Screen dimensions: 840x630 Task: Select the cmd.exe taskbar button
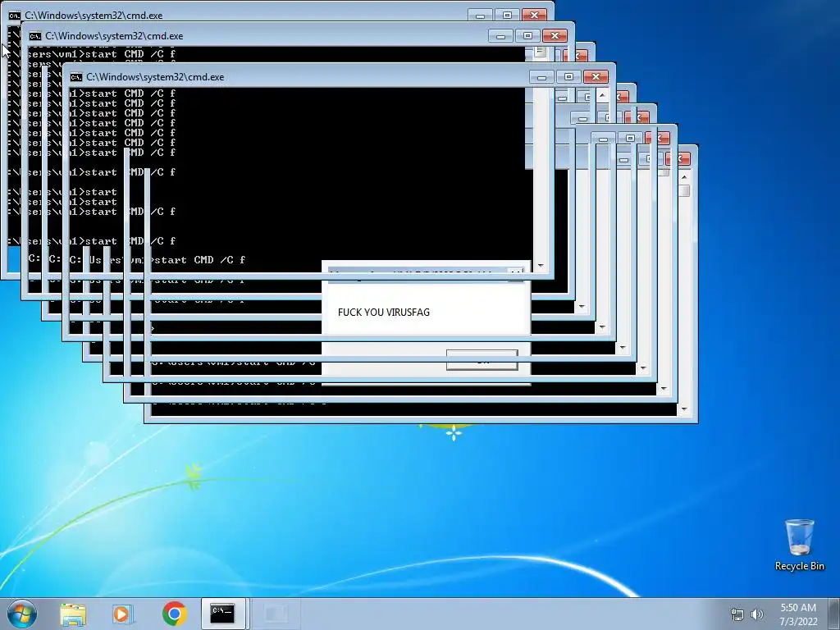coord(223,614)
